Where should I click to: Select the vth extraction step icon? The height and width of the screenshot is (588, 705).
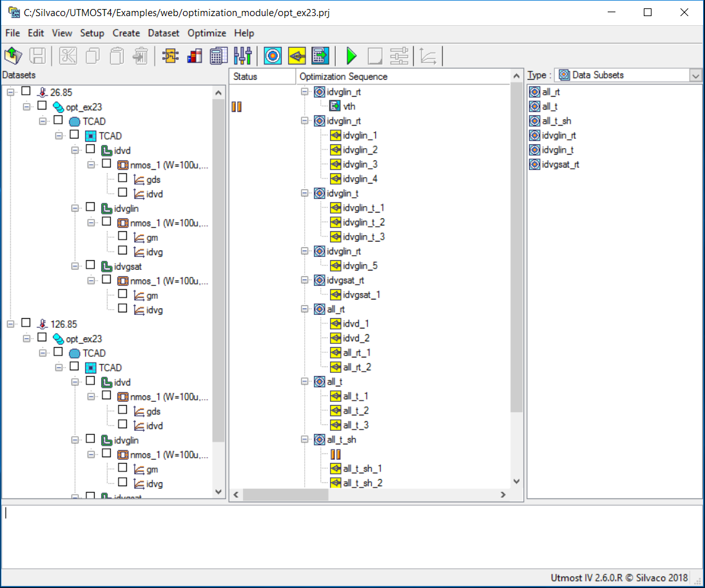pos(335,106)
